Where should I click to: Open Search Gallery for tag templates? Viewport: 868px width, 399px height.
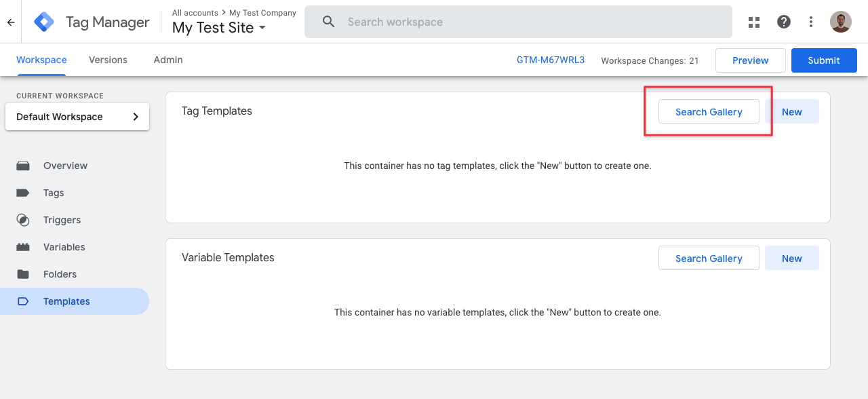click(x=708, y=111)
